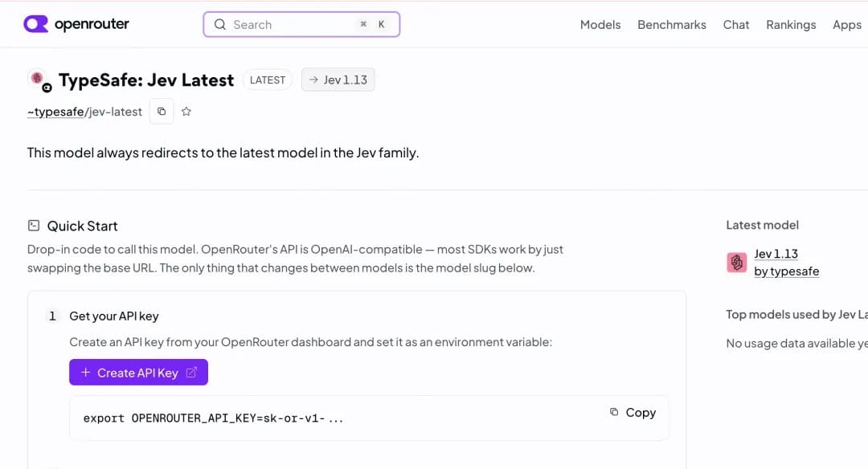The height and width of the screenshot is (469, 868).
Task: Click the jev-latest slug text
Action: (115, 112)
